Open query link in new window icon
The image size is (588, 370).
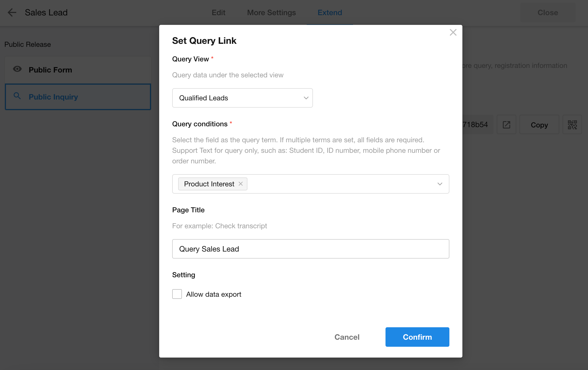[x=506, y=125]
